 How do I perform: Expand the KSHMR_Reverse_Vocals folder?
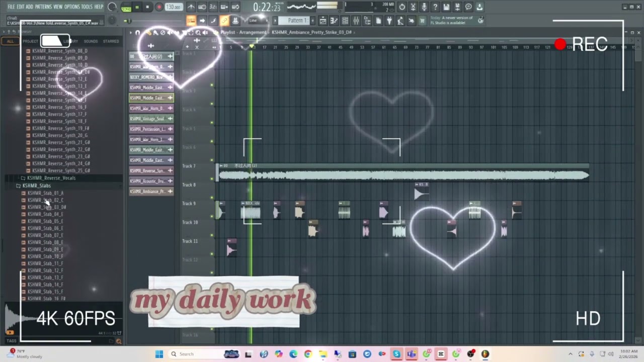[51, 178]
